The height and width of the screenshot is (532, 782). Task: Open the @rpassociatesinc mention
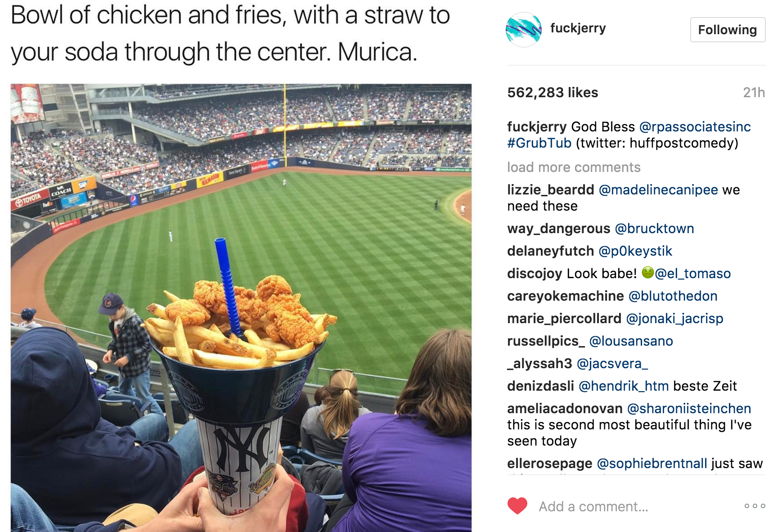(695, 127)
